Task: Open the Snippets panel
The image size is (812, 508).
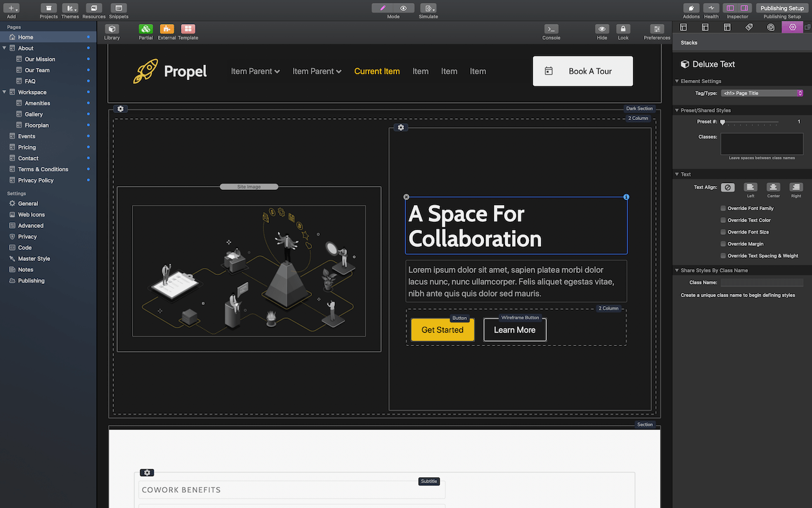Action: 118,10
